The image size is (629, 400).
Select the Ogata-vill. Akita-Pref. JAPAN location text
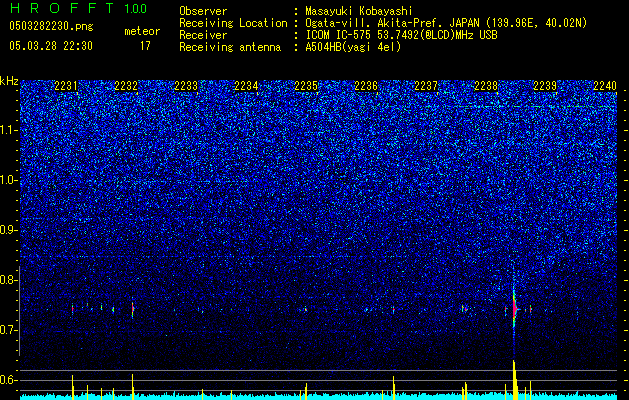pos(446,23)
